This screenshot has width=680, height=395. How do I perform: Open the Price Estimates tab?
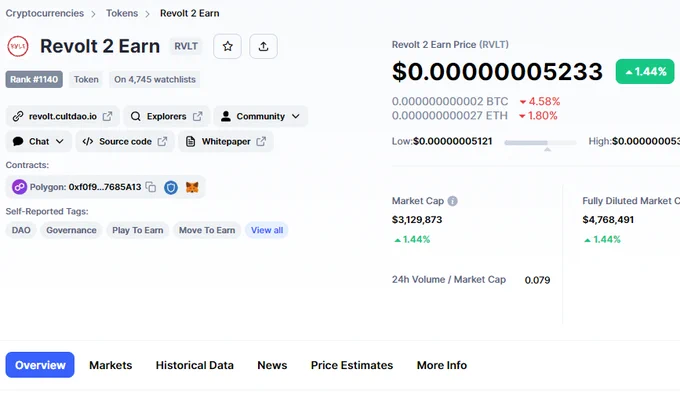352,365
